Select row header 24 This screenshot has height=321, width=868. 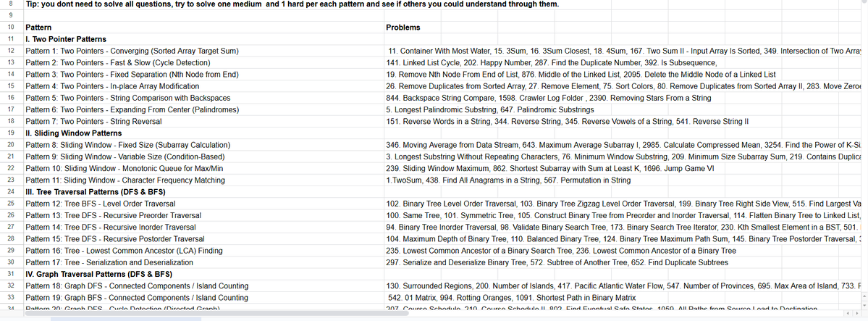click(12, 192)
